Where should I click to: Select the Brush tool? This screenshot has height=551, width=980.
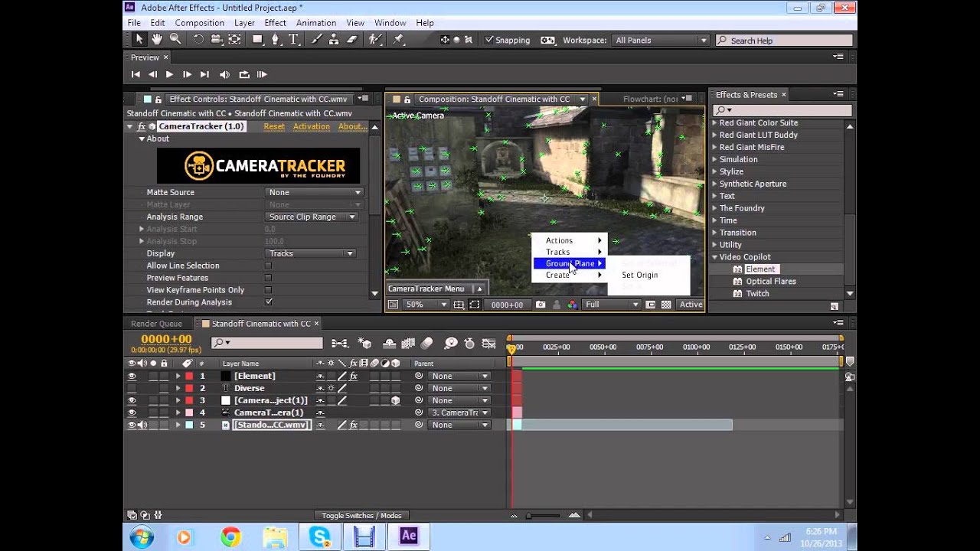[x=316, y=40]
